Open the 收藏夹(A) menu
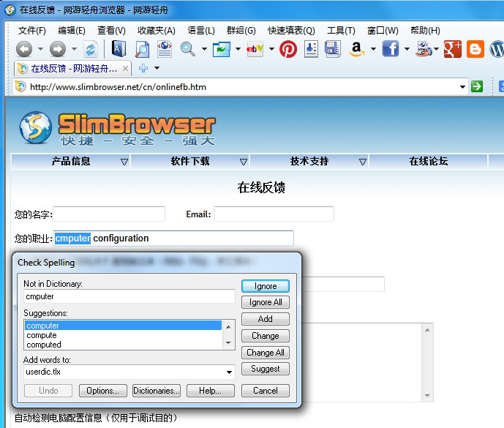Image resolution: width=504 pixels, height=428 pixels. [157, 31]
